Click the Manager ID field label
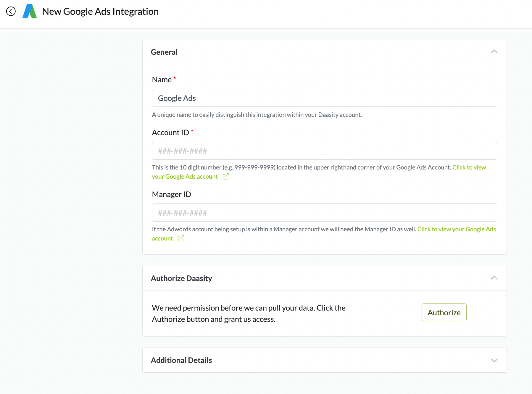This screenshot has width=532, height=394. (x=171, y=194)
